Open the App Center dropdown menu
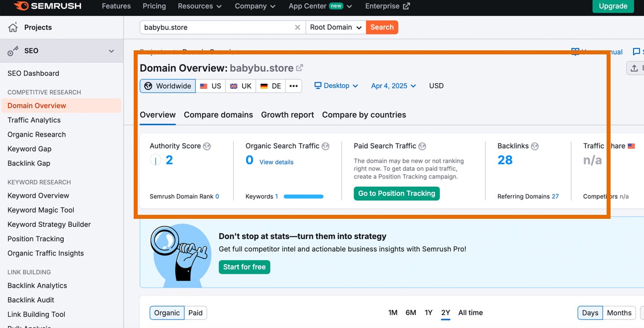Screen dimensions: 644x328 click(x=320, y=6)
